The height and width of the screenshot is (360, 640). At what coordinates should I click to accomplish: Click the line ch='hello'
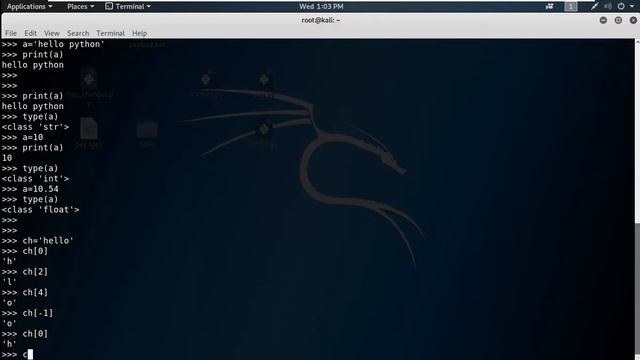38,241
